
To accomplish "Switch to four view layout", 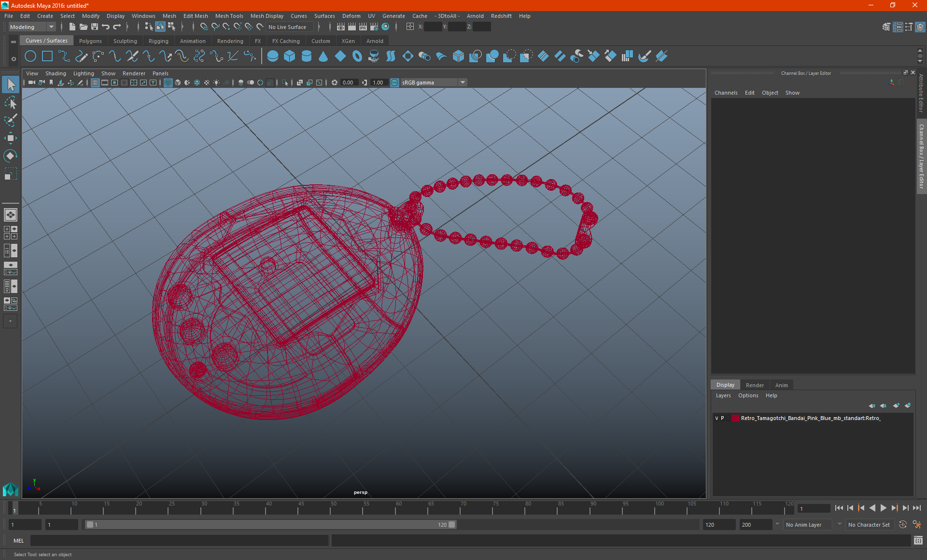I will coord(10,233).
